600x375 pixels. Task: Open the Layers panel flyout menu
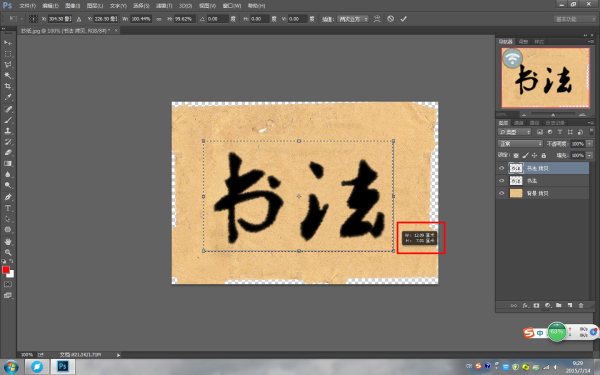pyautogui.click(x=591, y=123)
